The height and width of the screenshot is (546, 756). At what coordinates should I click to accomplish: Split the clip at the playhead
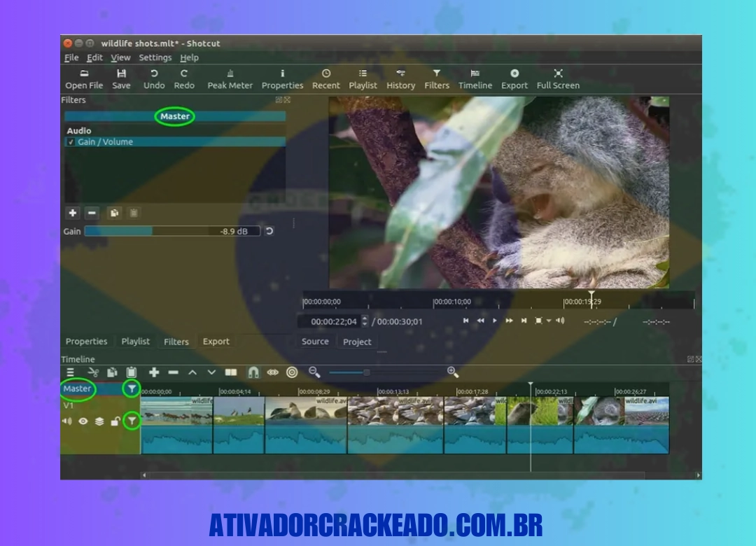point(231,372)
